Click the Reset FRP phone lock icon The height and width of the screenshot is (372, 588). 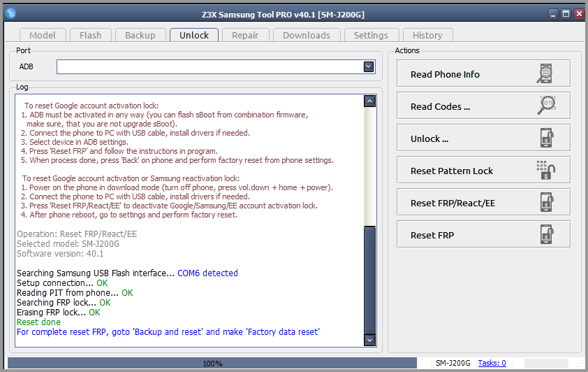point(547,235)
